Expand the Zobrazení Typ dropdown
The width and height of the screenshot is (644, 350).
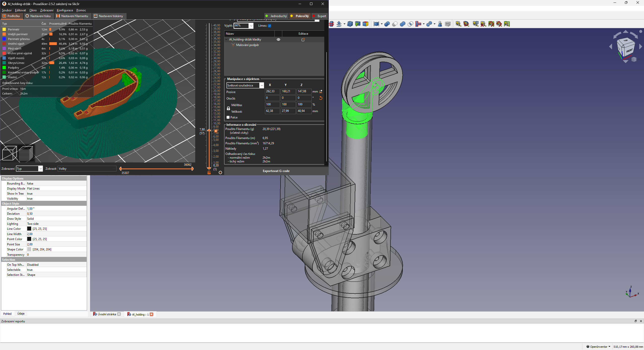pos(40,169)
